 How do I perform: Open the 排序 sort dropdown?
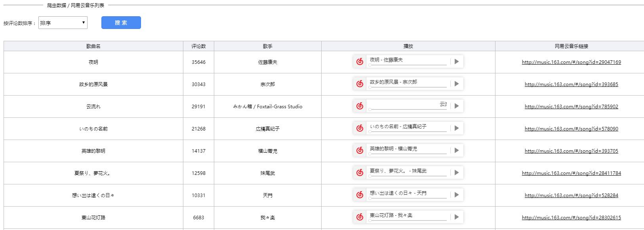(63, 23)
